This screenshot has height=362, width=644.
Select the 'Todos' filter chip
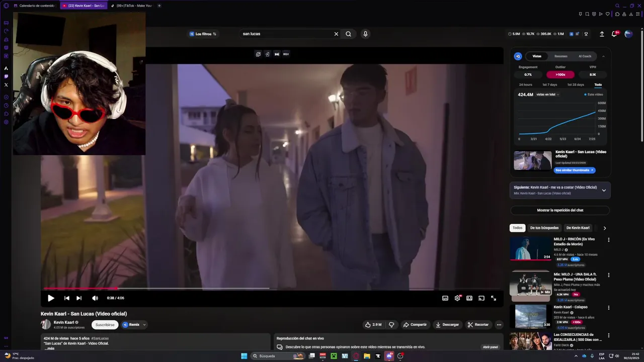(x=517, y=228)
